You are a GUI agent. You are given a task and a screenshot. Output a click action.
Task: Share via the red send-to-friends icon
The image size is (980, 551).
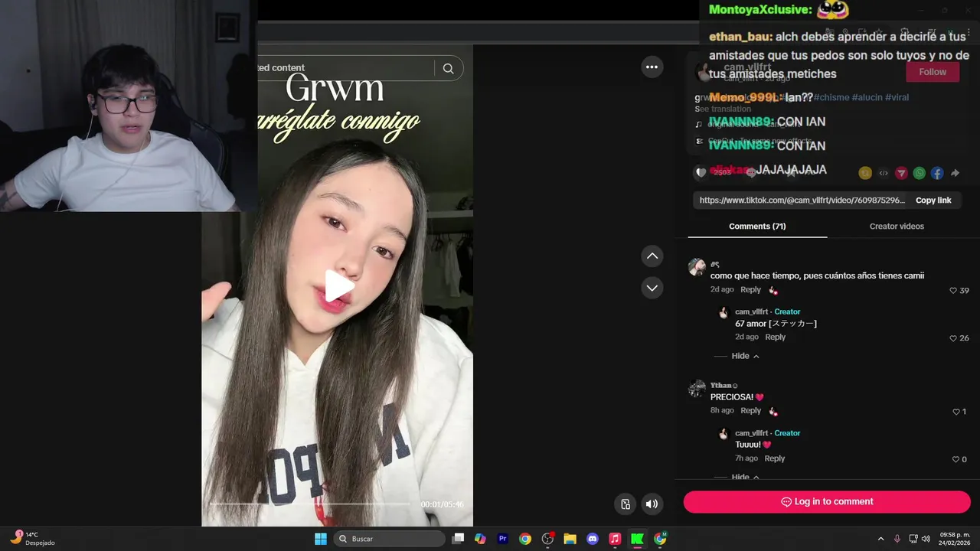point(901,173)
